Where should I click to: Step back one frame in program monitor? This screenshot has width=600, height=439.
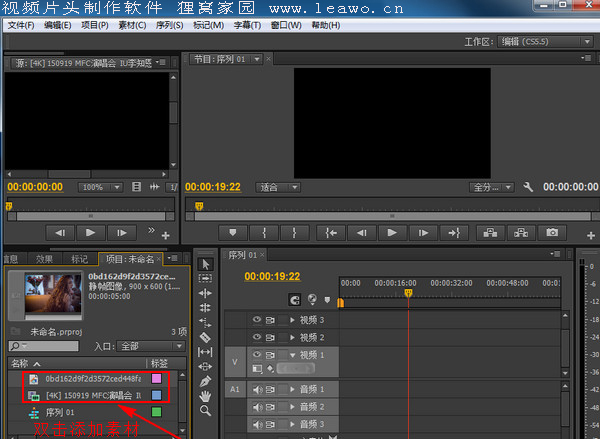[x=362, y=232]
